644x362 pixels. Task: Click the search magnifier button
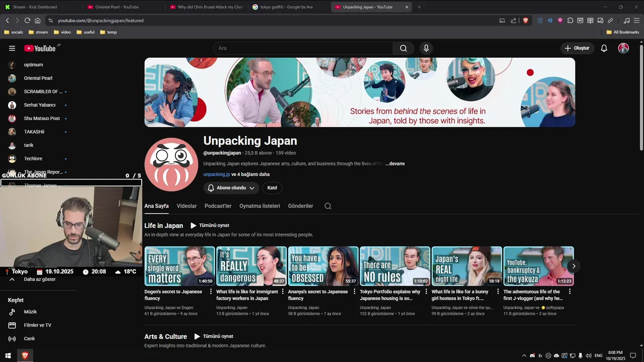pos(404,48)
